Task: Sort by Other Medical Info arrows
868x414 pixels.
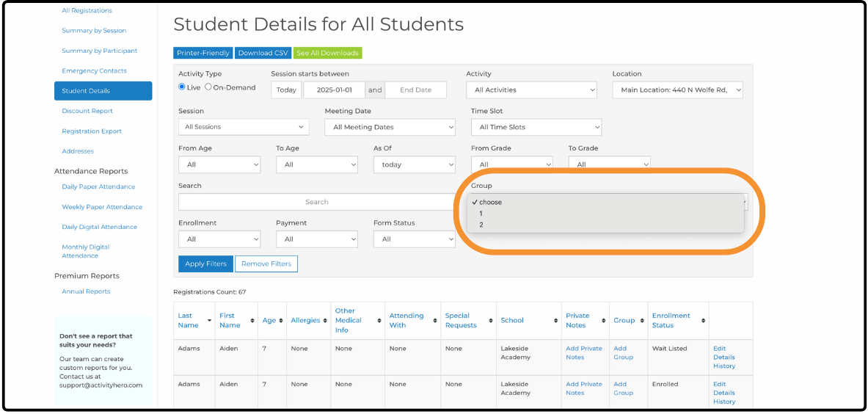Action: point(380,321)
